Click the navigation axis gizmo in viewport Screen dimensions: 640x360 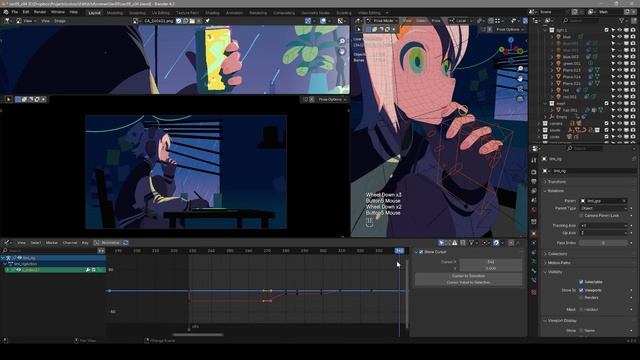coord(511,50)
